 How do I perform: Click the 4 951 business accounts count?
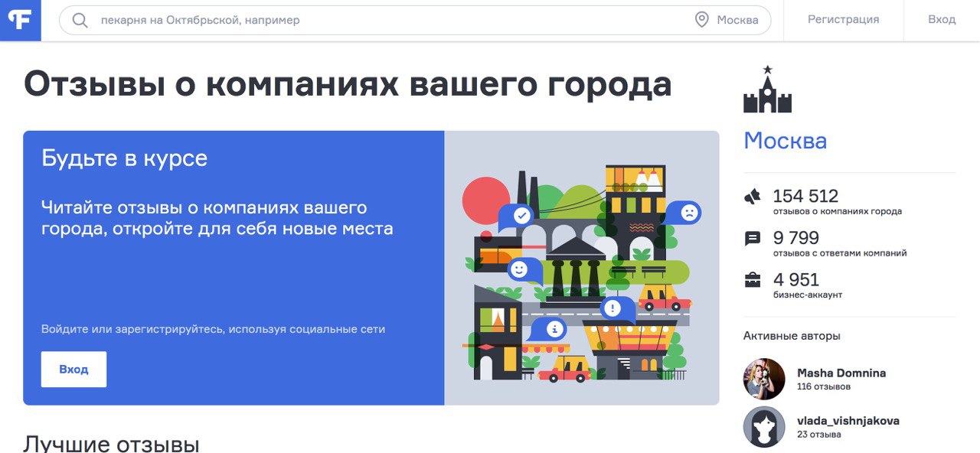click(x=795, y=279)
